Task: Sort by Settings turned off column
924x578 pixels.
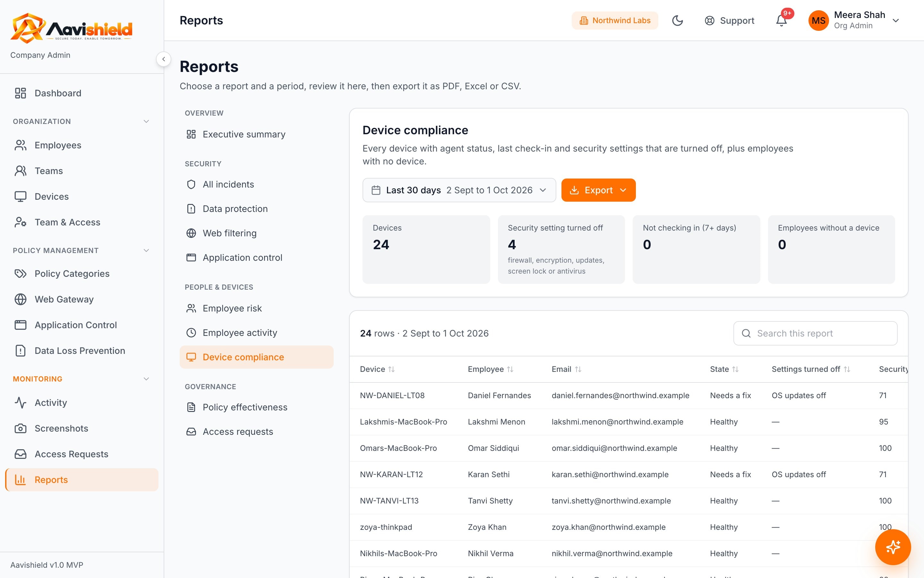Action: pyautogui.click(x=811, y=369)
